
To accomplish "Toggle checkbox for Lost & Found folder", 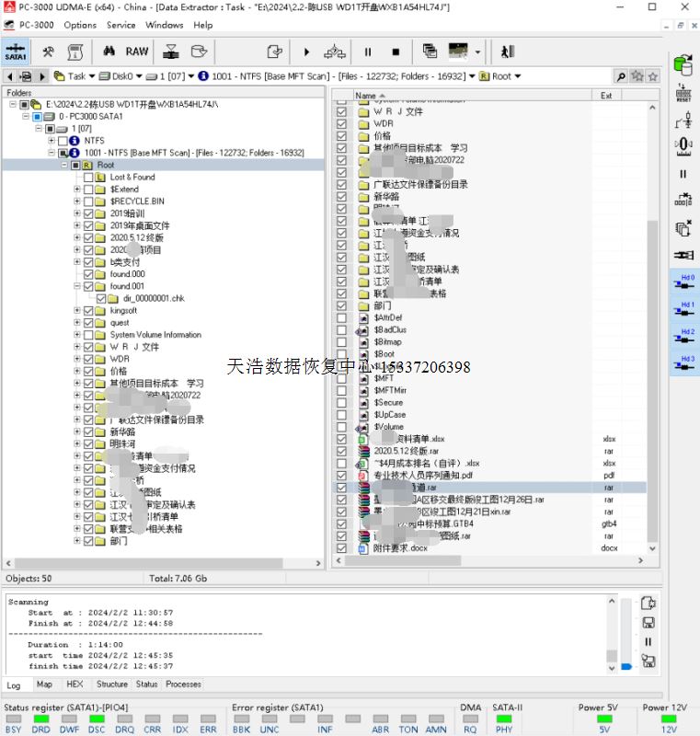I will (88, 177).
